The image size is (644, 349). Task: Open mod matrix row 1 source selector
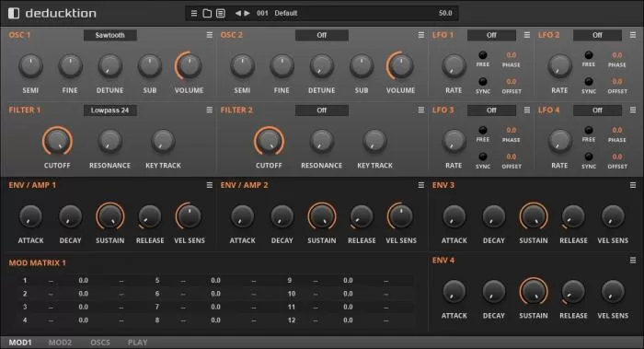51,280
